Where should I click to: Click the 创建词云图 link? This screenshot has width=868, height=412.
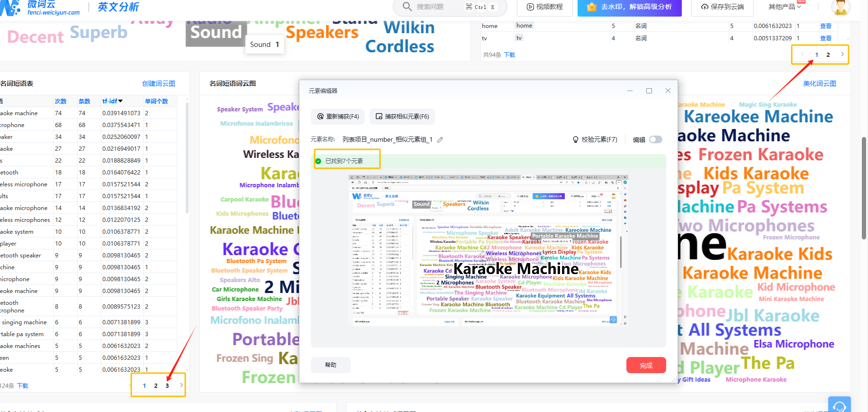(159, 83)
